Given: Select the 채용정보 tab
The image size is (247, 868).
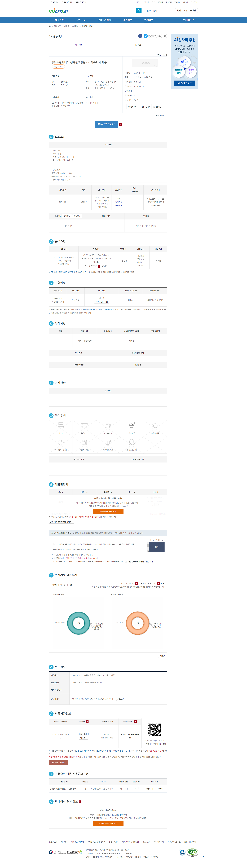Looking at the screenshot, I should (x=78, y=45).
